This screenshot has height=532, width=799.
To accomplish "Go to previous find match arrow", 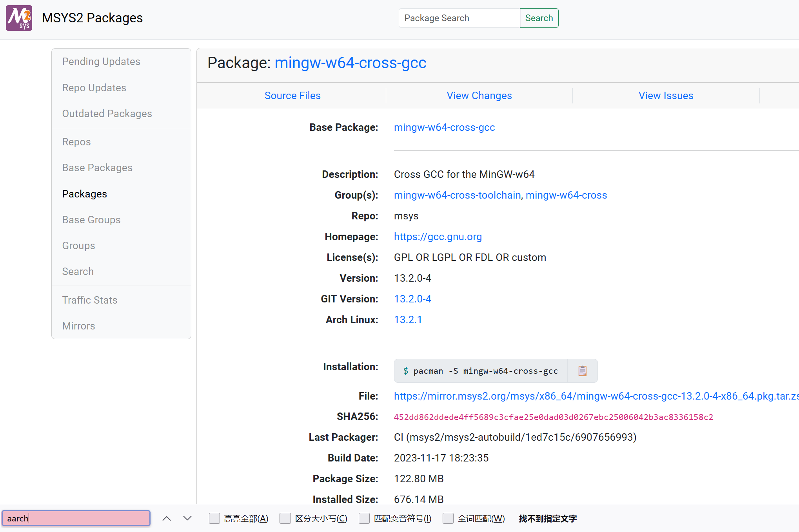I will click(167, 518).
